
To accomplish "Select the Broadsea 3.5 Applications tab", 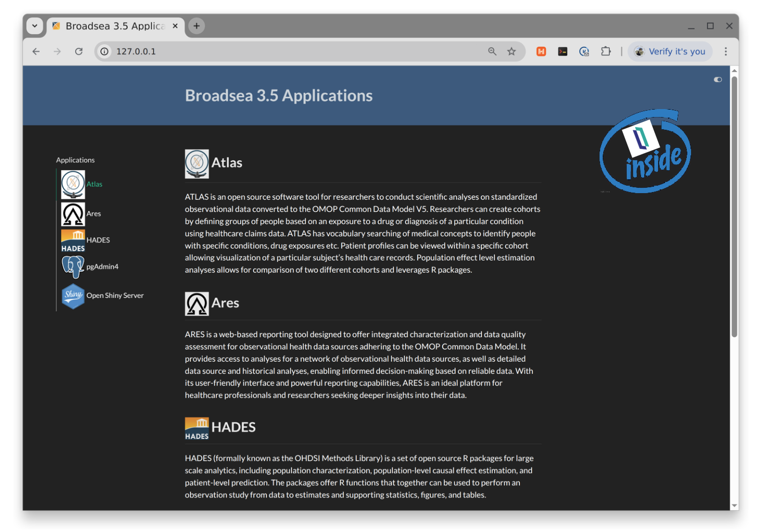I will (x=115, y=26).
